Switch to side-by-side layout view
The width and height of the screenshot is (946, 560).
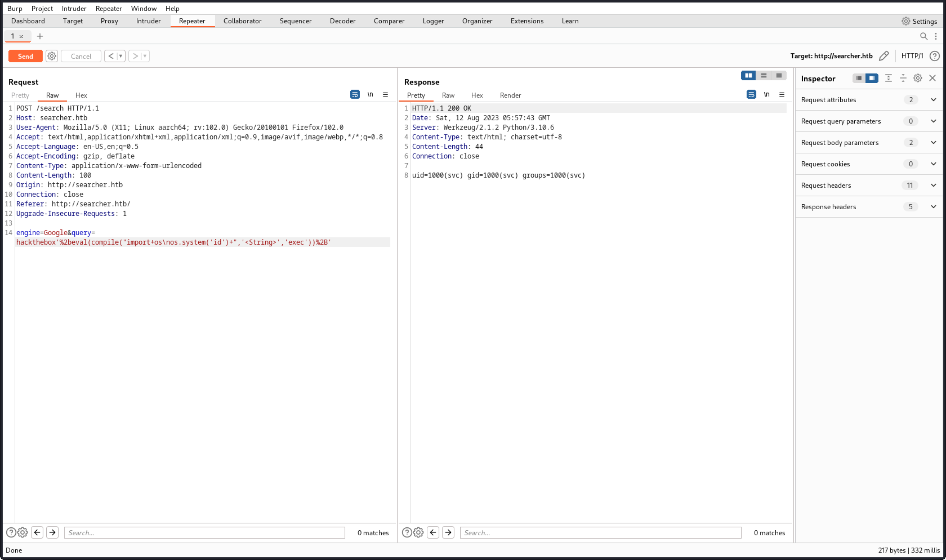[x=748, y=75]
